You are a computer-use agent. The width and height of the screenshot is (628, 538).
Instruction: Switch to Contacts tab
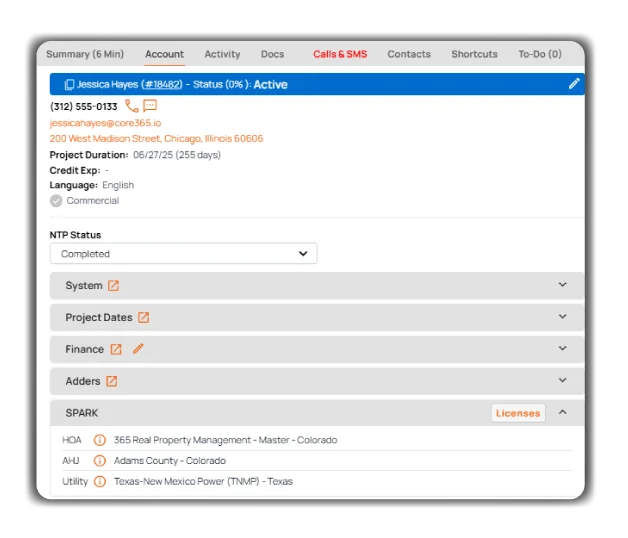(x=409, y=54)
